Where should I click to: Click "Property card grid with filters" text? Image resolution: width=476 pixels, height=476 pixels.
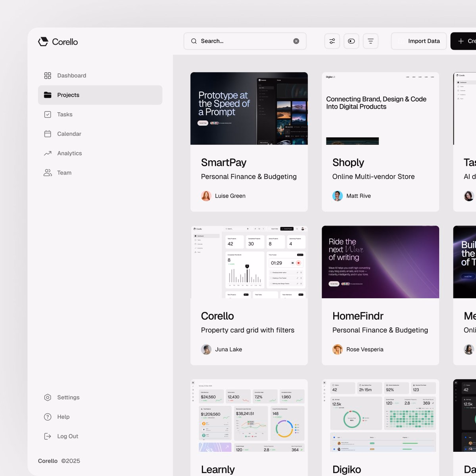[248, 330]
